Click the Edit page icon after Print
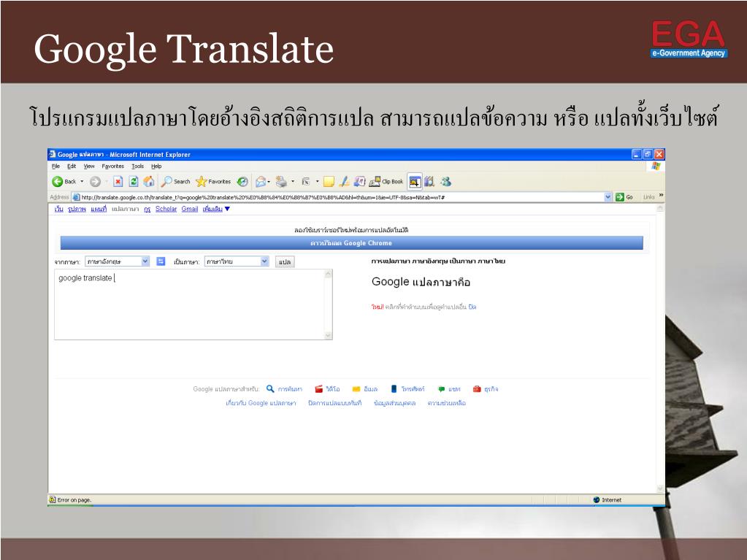This screenshot has width=747, height=560. point(306,181)
